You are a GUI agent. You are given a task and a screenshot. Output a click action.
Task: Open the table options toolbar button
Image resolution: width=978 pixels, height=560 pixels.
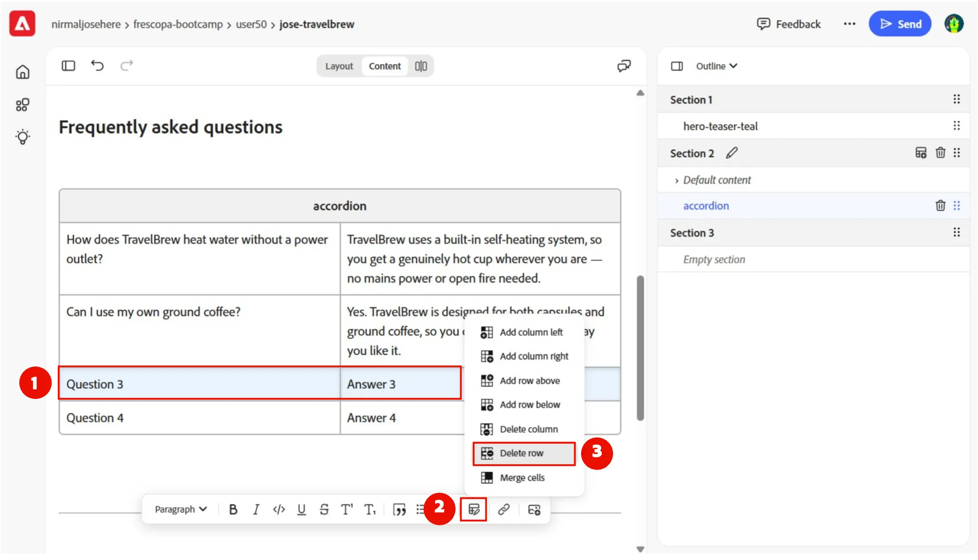(x=474, y=510)
